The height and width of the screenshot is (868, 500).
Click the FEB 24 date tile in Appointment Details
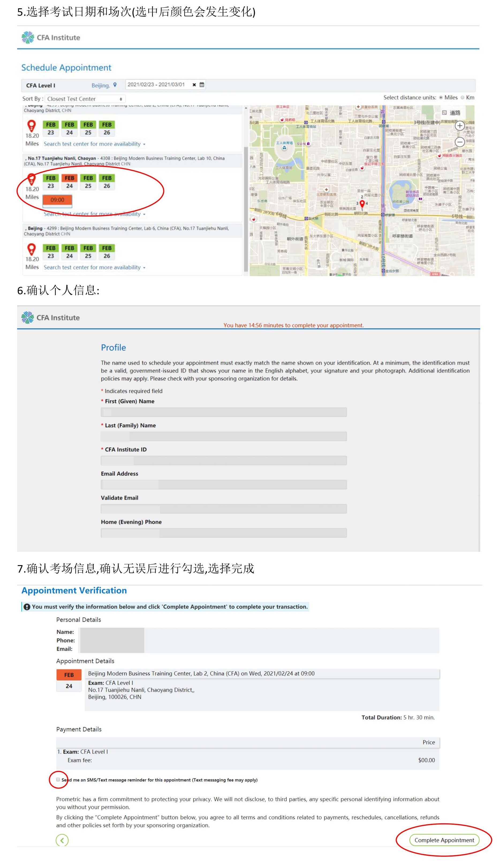69,680
